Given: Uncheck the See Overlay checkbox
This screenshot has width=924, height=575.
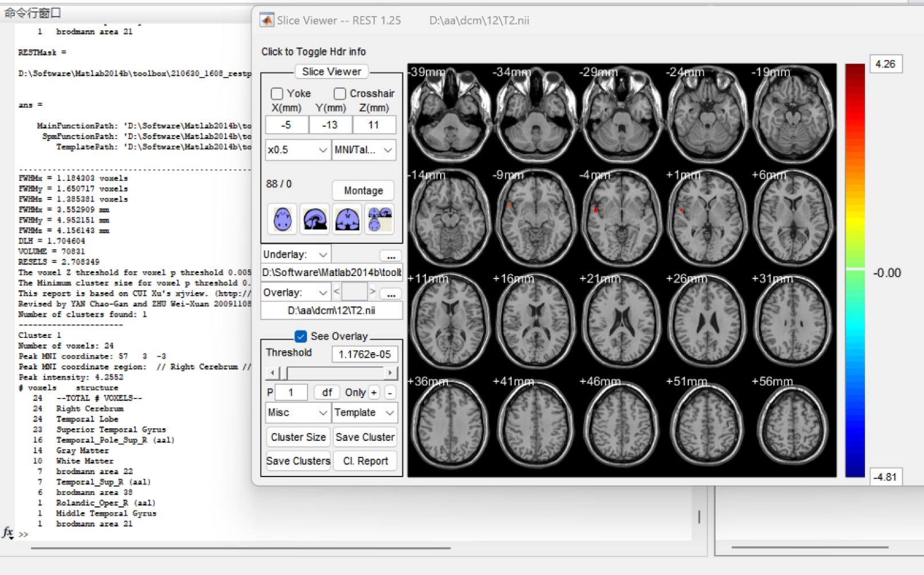Looking at the screenshot, I should point(301,336).
